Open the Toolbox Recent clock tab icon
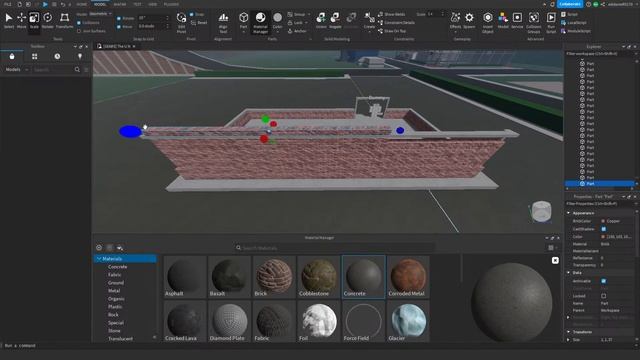The height and width of the screenshot is (360, 640). pyautogui.click(x=57, y=56)
